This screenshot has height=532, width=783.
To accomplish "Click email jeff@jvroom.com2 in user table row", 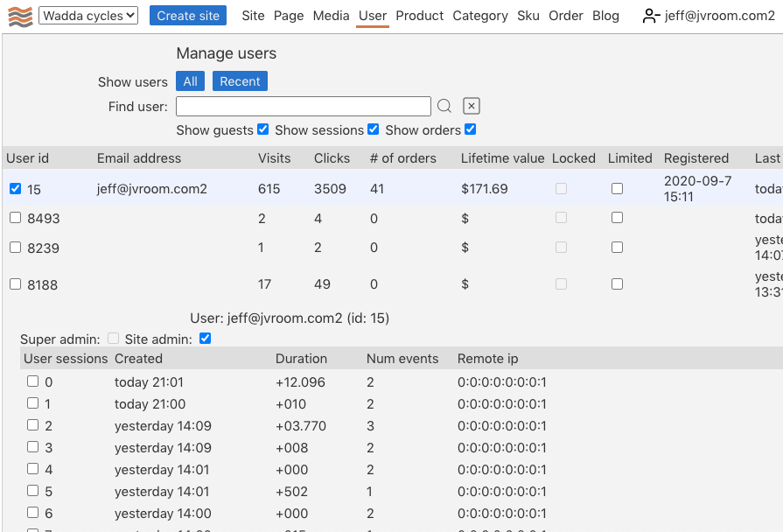I will click(152, 189).
